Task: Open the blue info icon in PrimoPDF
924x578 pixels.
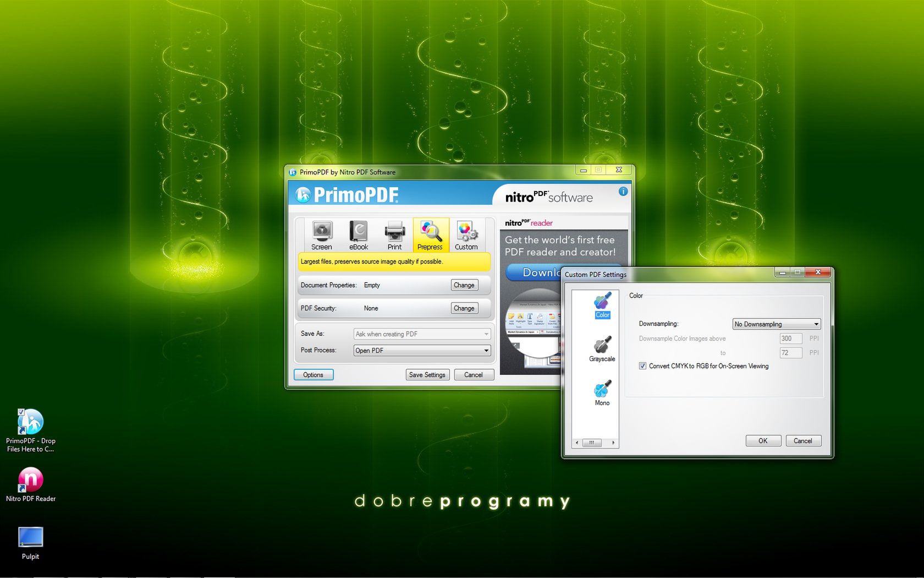Action: tap(623, 192)
